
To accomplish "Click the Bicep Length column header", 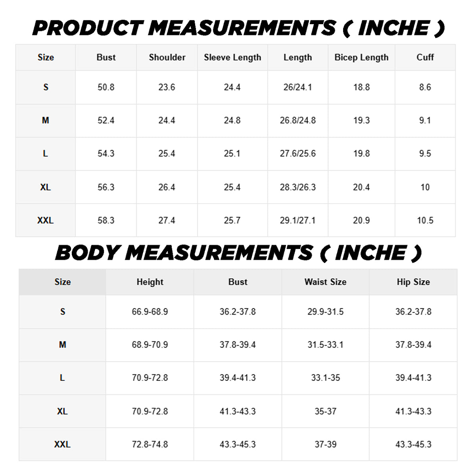I will 361,58.
